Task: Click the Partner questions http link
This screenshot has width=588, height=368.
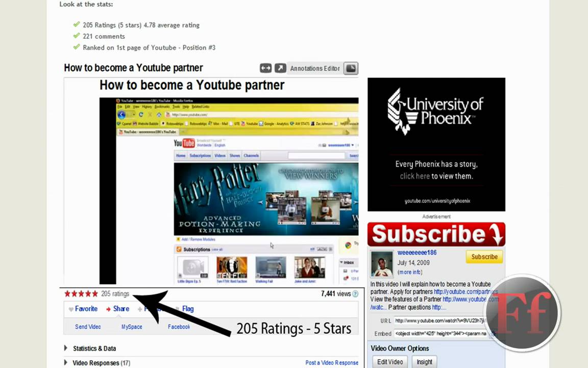Action: [439, 307]
